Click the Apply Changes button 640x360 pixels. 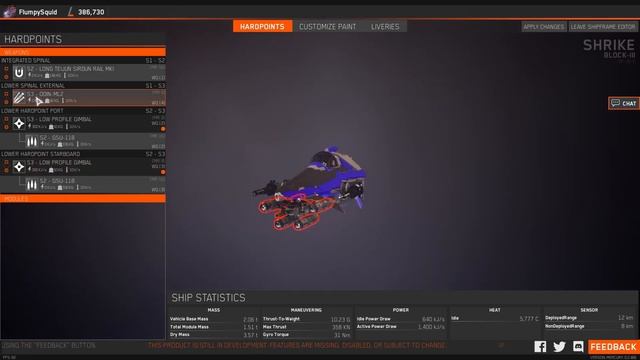click(x=544, y=27)
